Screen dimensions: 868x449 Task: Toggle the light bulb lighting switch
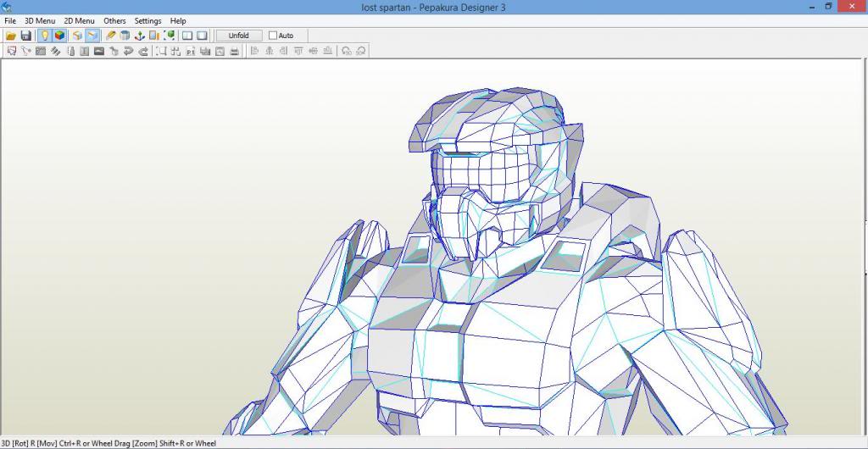click(x=44, y=36)
